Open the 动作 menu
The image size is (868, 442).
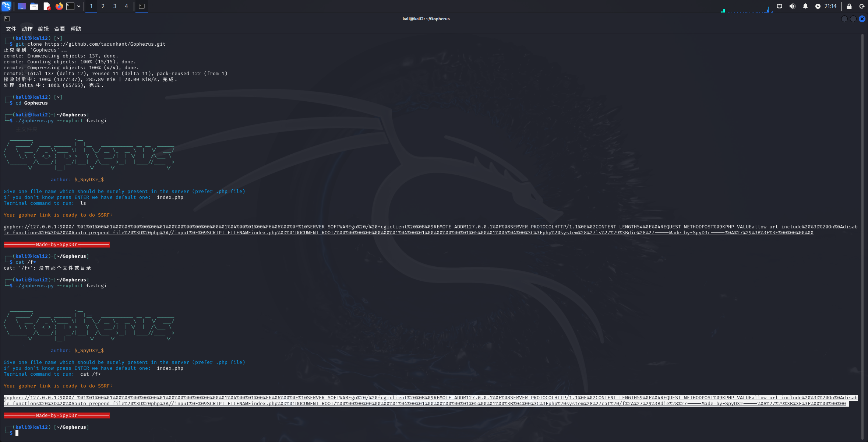(27, 29)
